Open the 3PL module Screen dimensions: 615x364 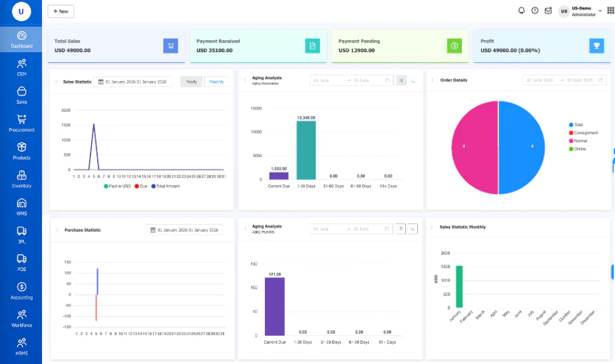21,235
